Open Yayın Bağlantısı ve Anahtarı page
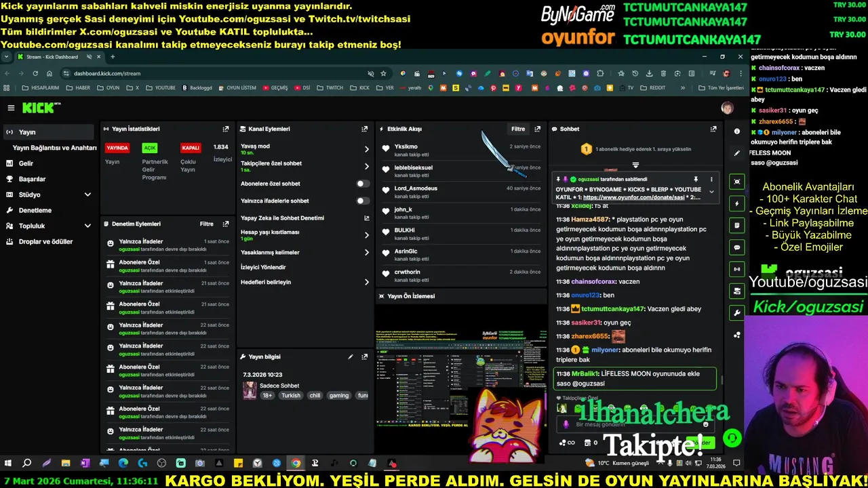 click(54, 148)
